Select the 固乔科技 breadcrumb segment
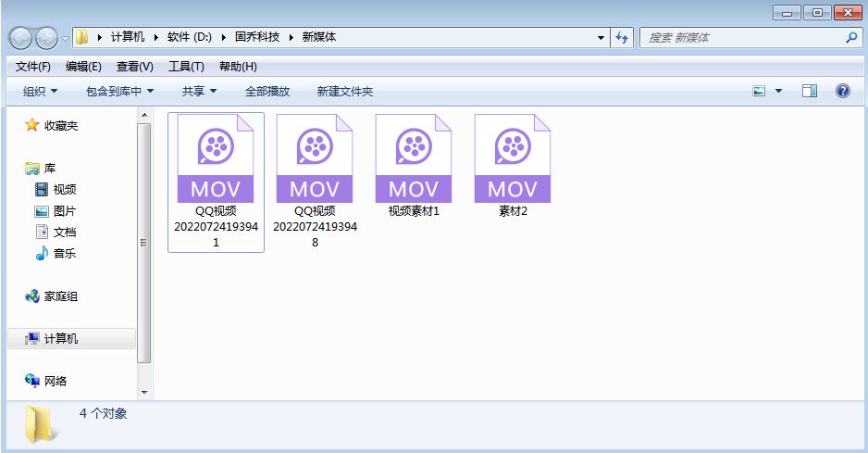 [x=257, y=37]
